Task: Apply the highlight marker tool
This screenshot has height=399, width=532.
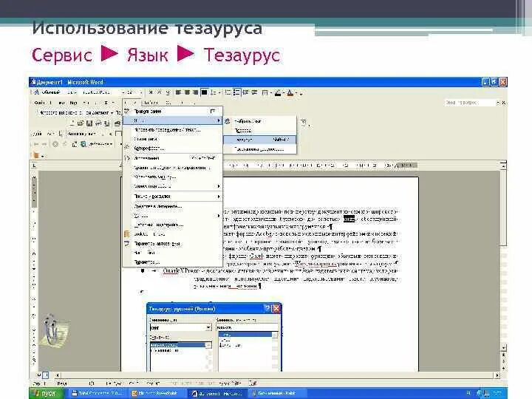Action: (278, 92)
